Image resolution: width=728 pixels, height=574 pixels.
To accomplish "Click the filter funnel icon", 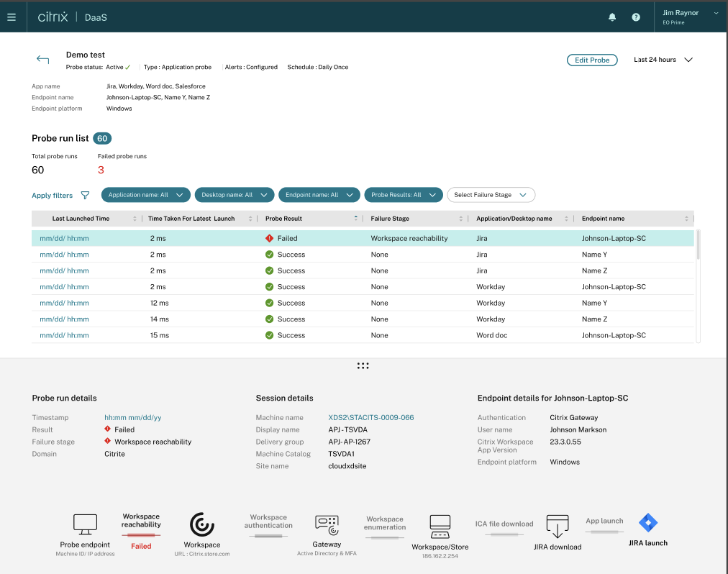I will click(85, 195).
